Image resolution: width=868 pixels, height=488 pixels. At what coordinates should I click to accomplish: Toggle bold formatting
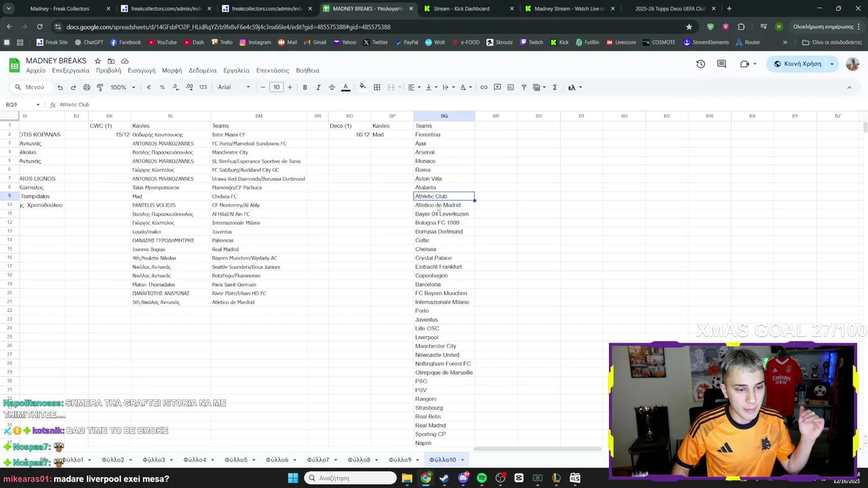[x=305, y=87]
